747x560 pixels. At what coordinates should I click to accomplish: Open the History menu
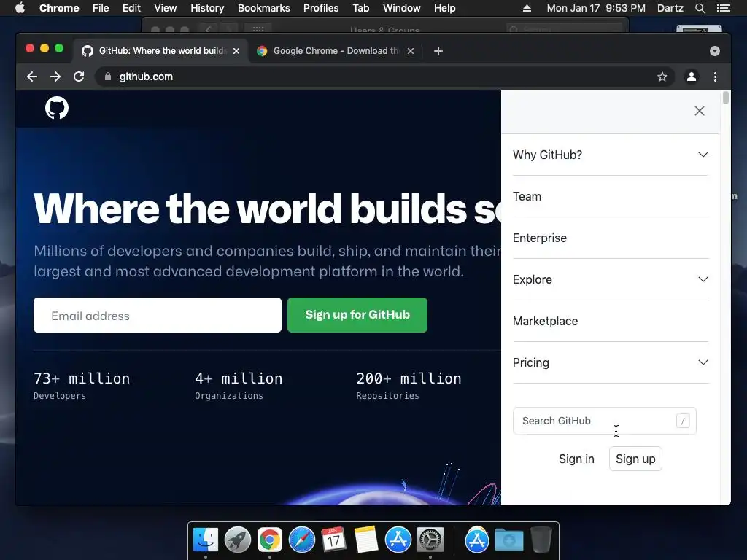click(x=207, y=8)
